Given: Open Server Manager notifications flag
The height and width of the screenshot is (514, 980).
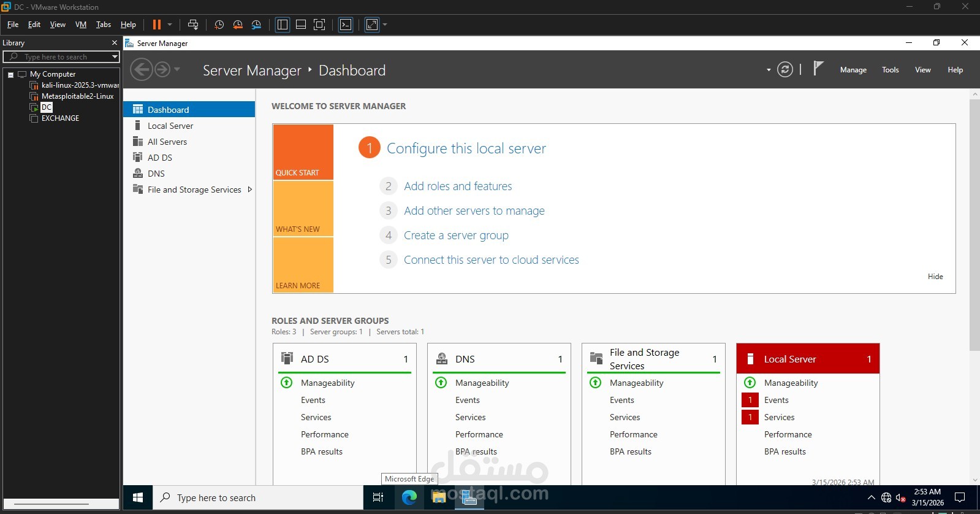Looking at the screenshot, I should (818, 69).
